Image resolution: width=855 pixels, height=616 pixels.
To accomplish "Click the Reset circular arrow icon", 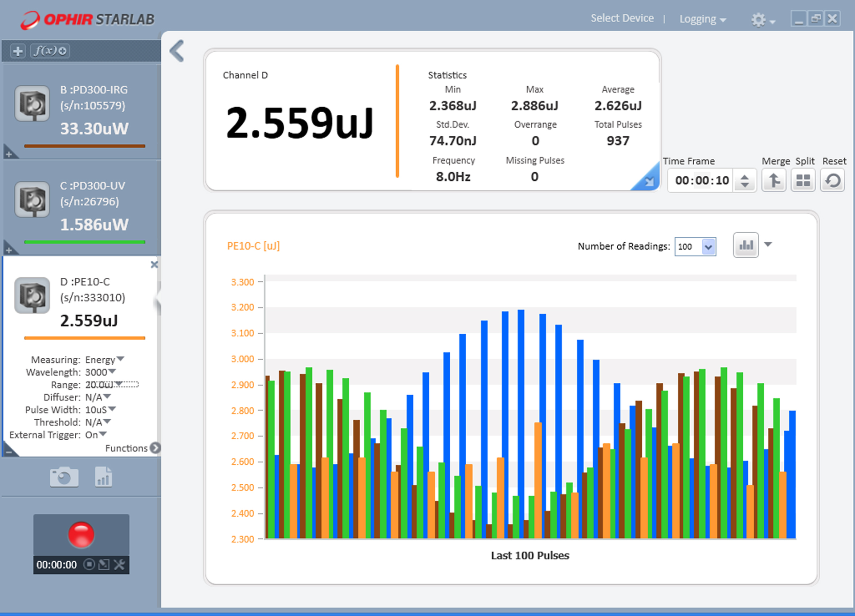I will tap(832, 180).
